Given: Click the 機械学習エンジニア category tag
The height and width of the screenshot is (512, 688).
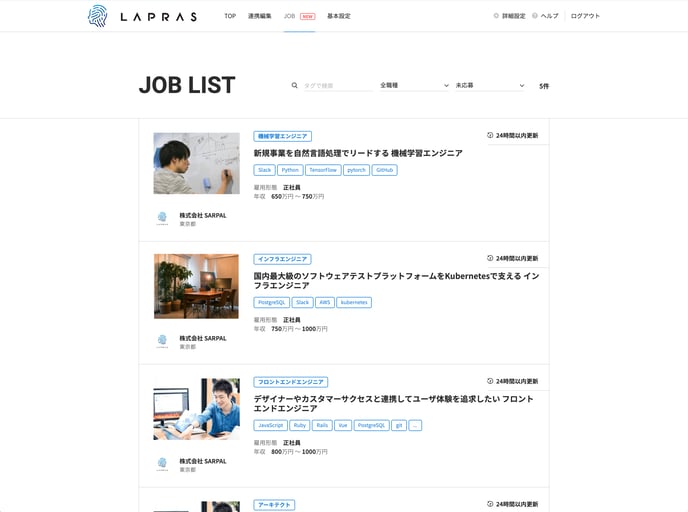Looking at the screenshot, I should (x=283, y=136).
